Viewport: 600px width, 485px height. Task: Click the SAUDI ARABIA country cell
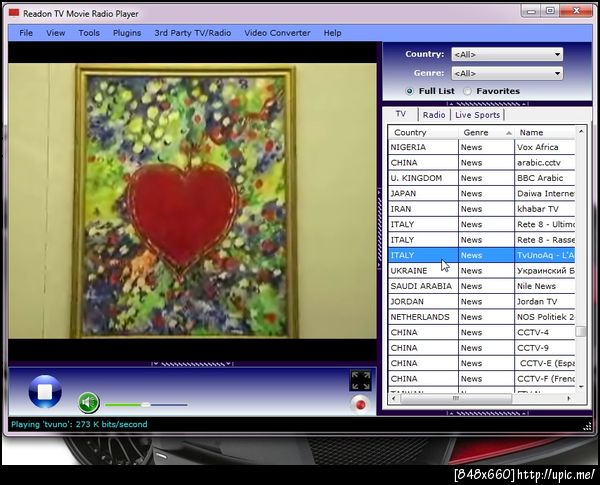pos(423,286)
